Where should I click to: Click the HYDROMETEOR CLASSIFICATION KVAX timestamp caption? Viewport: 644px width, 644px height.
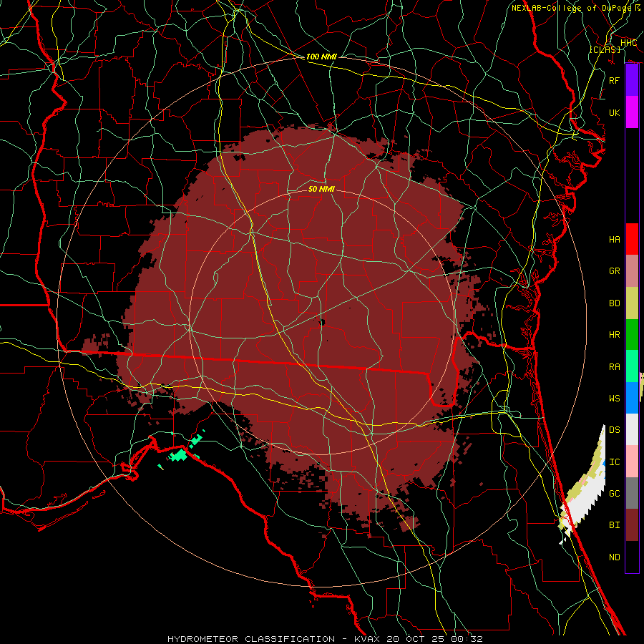[325, 639]
